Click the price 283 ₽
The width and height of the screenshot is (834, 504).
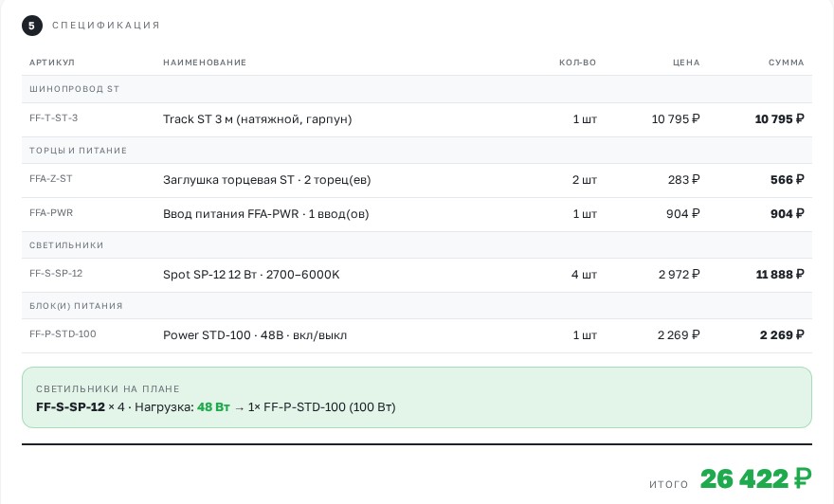683,180
